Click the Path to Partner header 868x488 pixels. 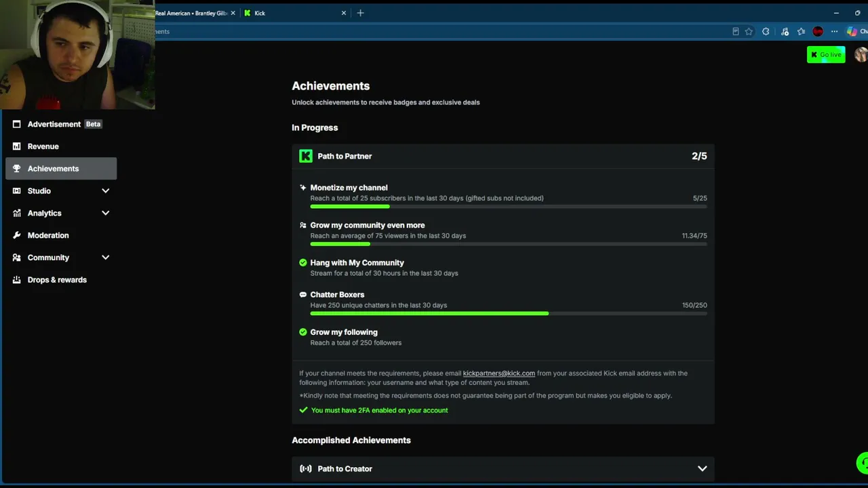click(503, 156)
